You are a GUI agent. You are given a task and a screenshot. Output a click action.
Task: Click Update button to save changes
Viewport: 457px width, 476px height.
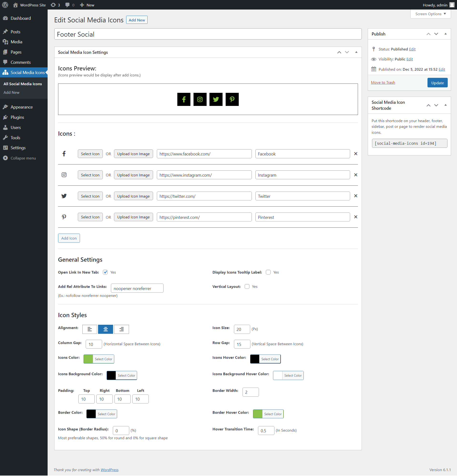438,82
